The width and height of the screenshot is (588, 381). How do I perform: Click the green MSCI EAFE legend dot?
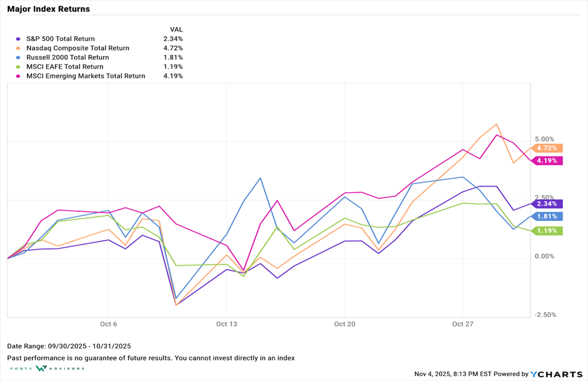pyautogui.click(x=20, y=67)
